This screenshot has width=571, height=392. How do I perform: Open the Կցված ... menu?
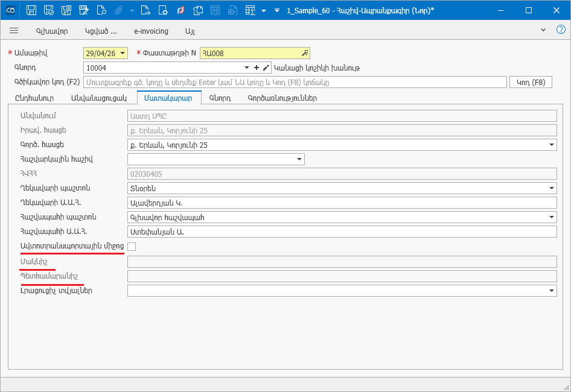pyautogui.click(x=101, y=31)
